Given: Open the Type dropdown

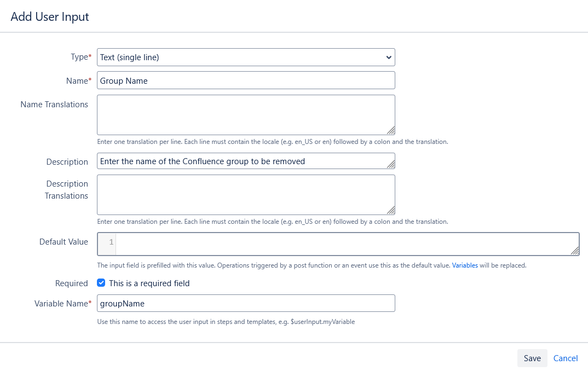Looking at the screenshot, I should (246, 57).
